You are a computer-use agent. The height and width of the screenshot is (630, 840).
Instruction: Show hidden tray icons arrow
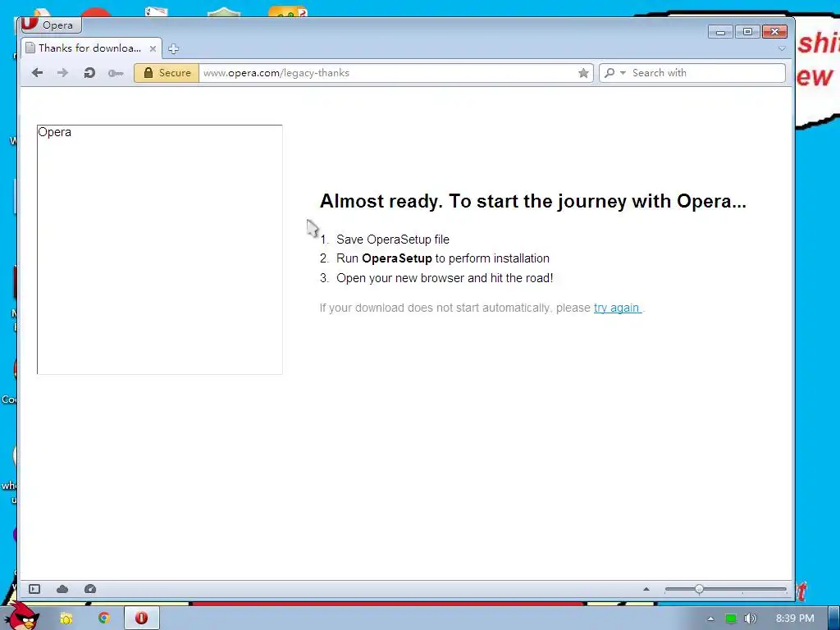tap(710, 619)
